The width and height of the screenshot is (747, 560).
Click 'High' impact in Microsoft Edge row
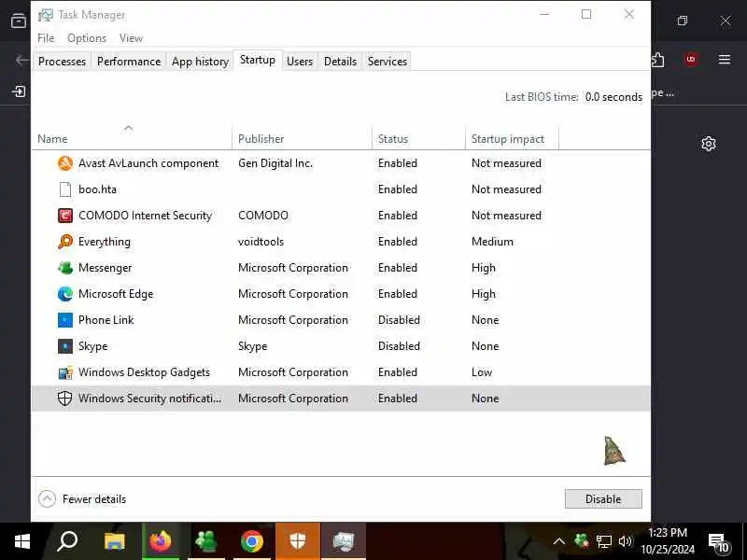click(x=484, y=294)
